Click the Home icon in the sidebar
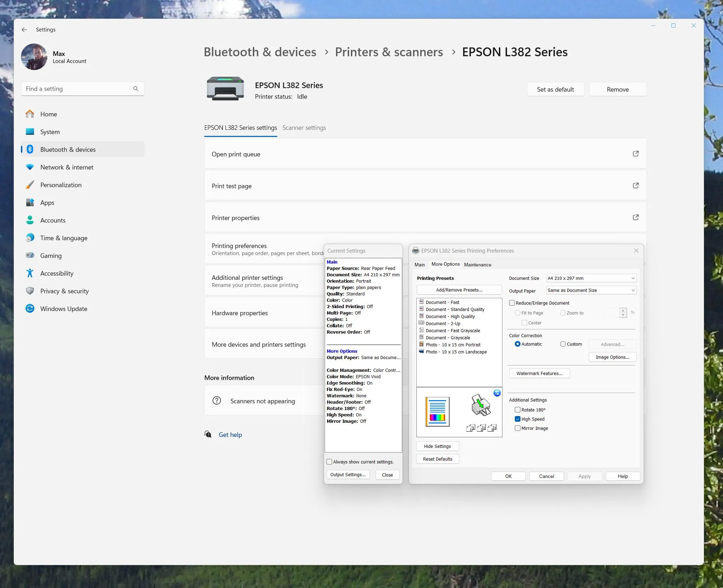This screenshot has height=588, width=723. 30,114
